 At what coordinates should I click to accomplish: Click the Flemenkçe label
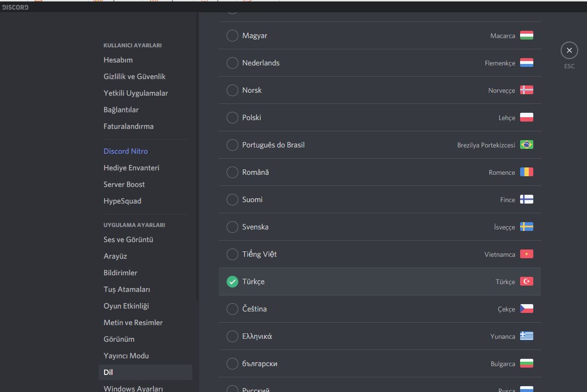(x=500, y=63)
